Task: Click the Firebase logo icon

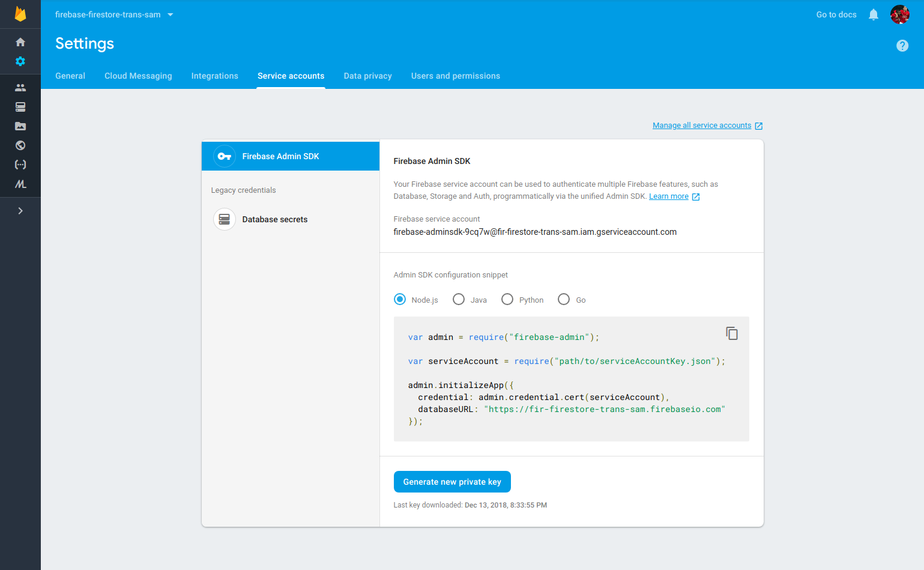Action: tap(20, 14)
